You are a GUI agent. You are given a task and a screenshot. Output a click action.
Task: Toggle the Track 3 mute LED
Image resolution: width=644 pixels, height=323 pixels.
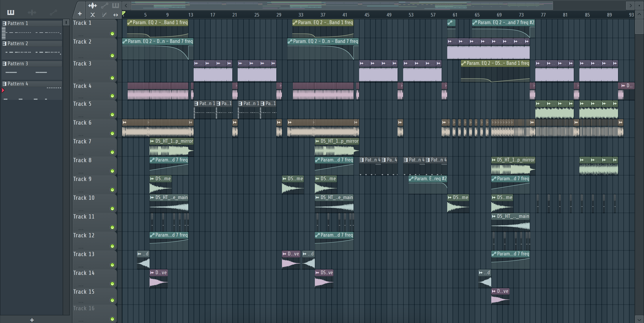(112, 78)
